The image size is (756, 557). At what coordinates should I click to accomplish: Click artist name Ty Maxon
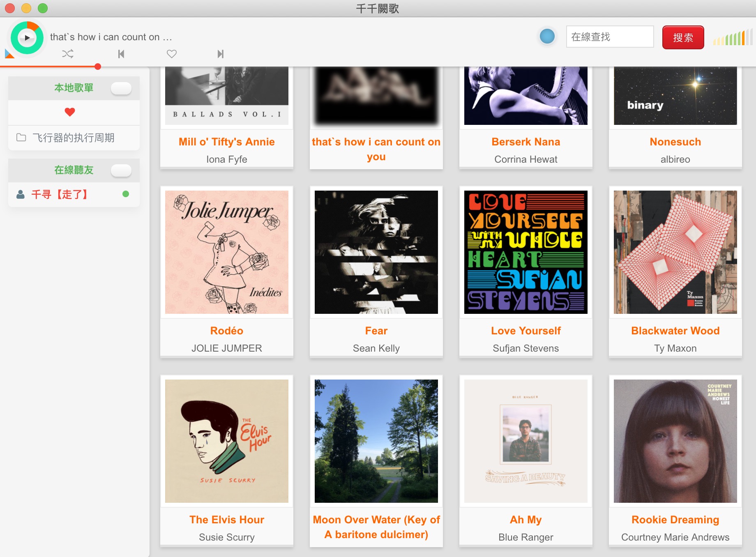coord(675,348)
